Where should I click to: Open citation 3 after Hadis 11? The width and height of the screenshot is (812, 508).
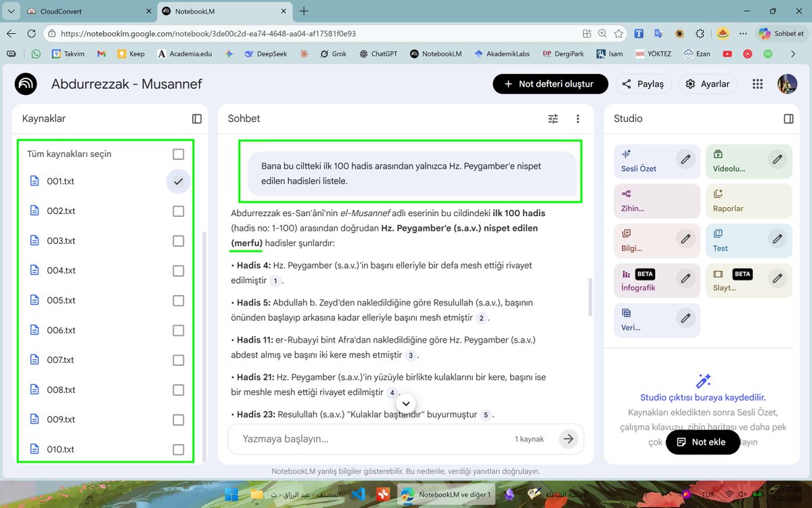[410, 355]
